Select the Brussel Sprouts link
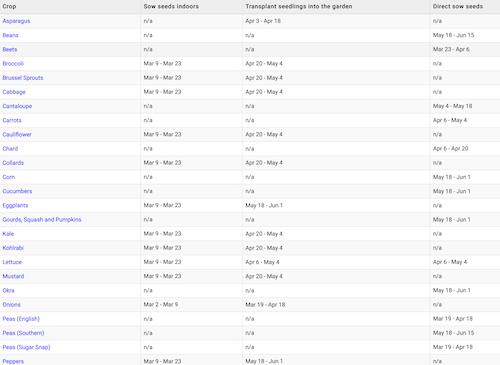The height and width of the screenshot is (365, 500). tap(23, 78)
